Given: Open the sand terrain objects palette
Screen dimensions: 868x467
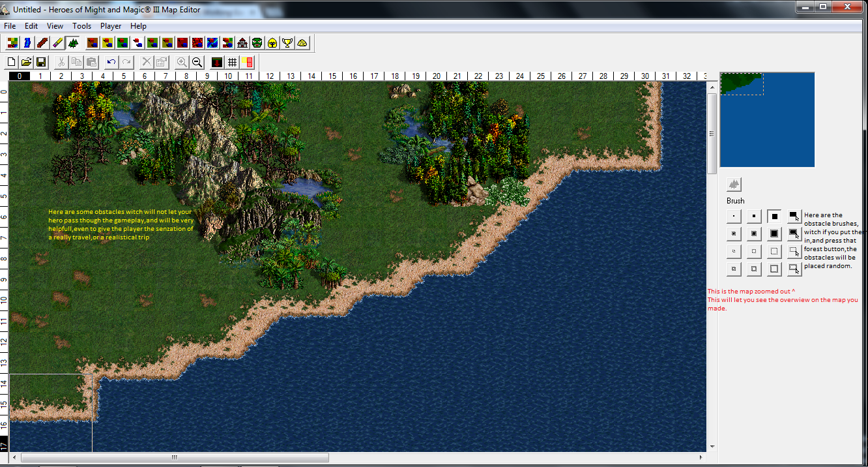Looking at the screenshot, I should coord(108,43).
